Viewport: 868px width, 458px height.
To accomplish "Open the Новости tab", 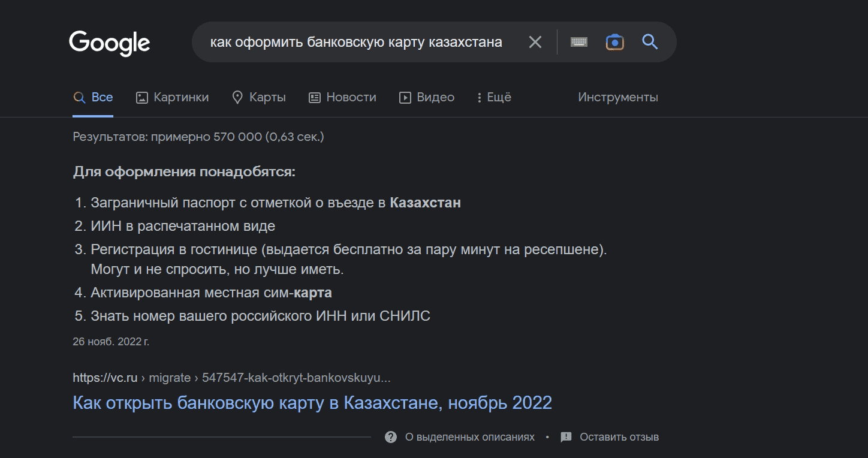I will point(342,97).
